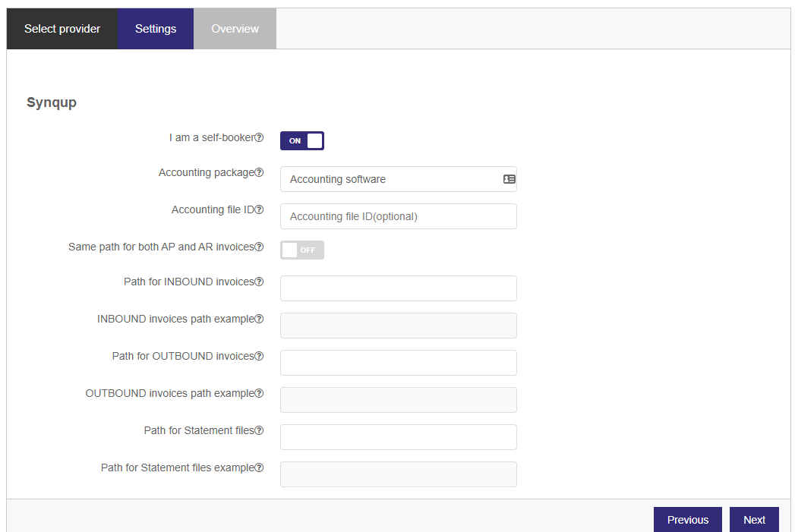Turn off the self-booker toggle

(302, 141)
